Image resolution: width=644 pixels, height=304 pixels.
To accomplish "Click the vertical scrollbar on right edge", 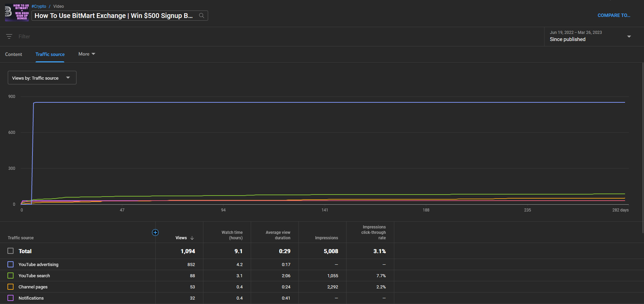I will pyautogui.click(x=643, y=148).
